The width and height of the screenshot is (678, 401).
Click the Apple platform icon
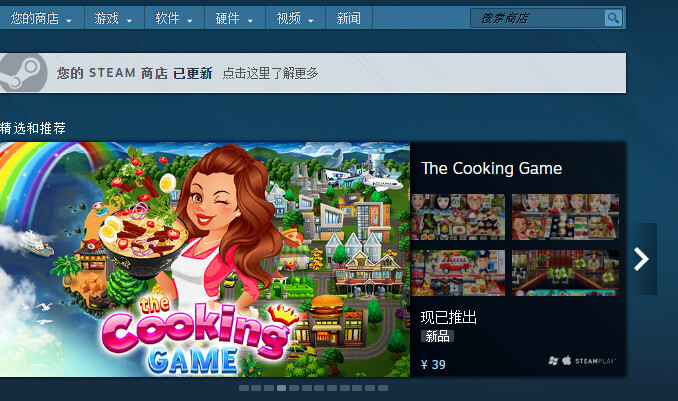coord(566,360)
